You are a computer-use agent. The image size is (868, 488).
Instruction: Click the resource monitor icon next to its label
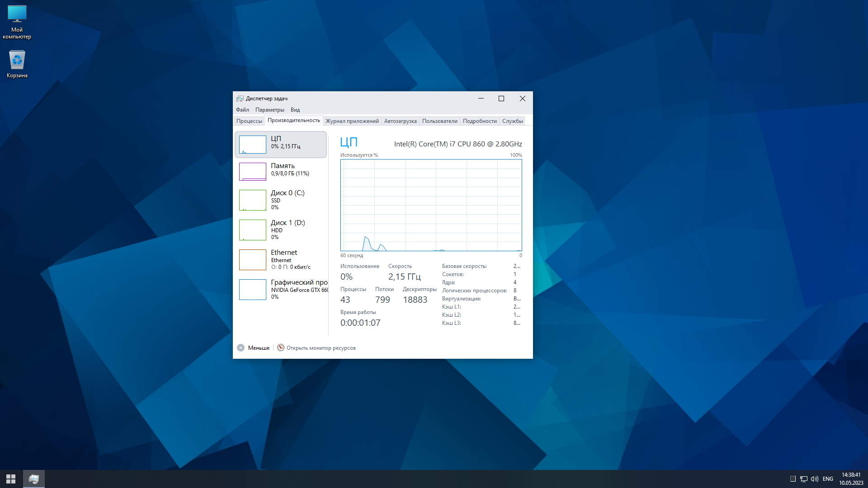pyautogui.click(x=281, y=347)
